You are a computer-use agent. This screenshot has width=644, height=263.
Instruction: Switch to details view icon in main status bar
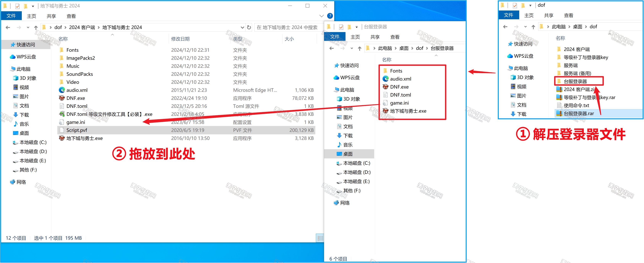(320, 238)
